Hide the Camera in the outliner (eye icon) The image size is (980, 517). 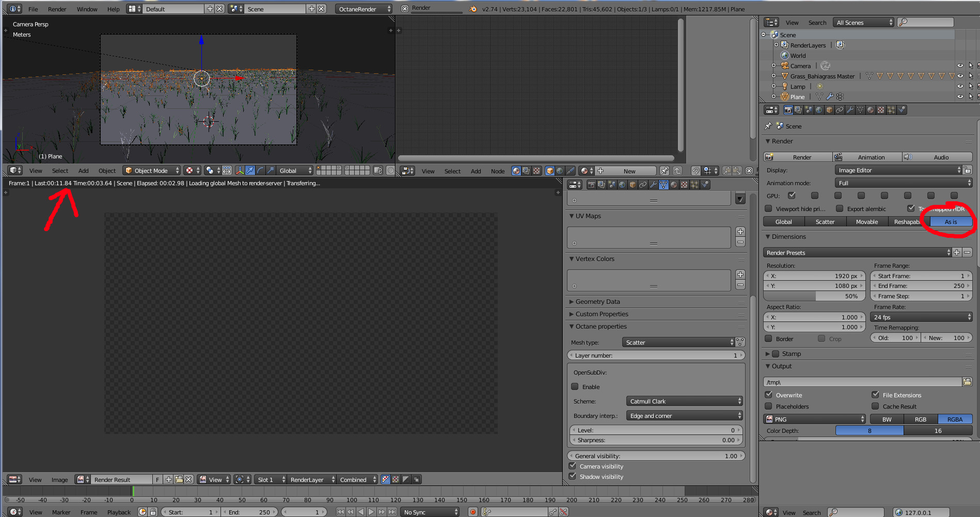960,66
